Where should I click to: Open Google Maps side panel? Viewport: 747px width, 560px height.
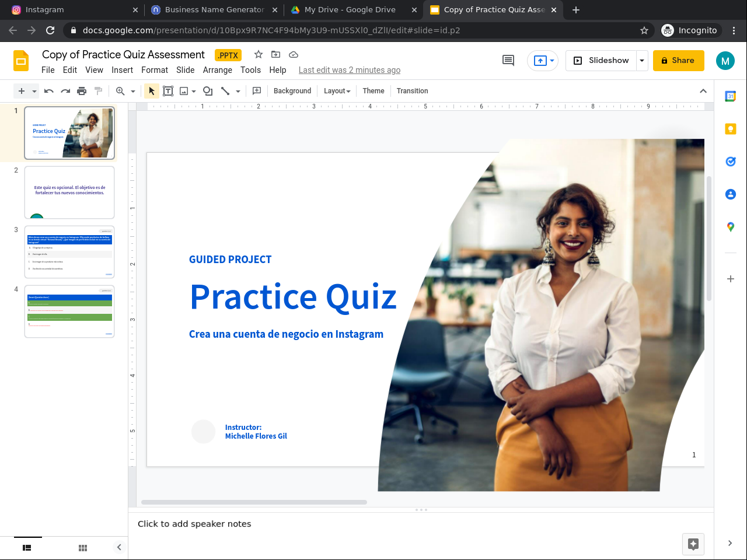coord(731,227)
